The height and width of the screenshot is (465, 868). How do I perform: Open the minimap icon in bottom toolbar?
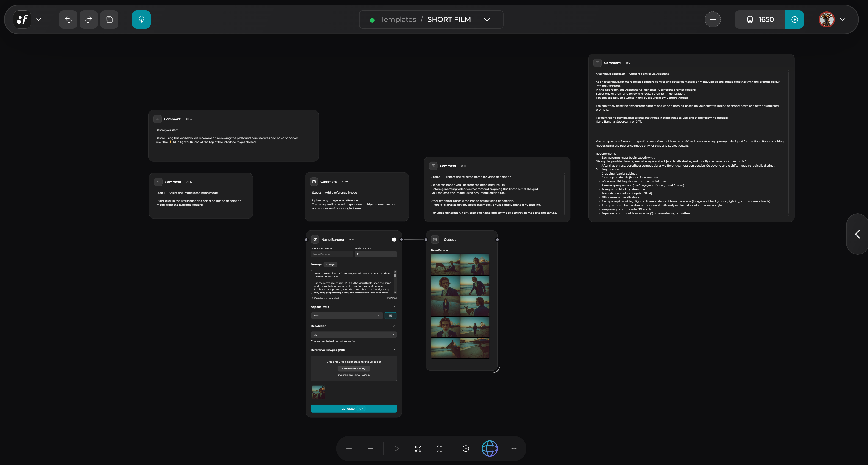[440, 449]
